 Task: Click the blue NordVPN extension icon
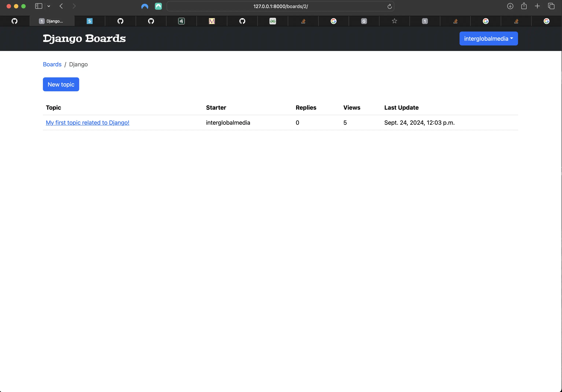145,6
